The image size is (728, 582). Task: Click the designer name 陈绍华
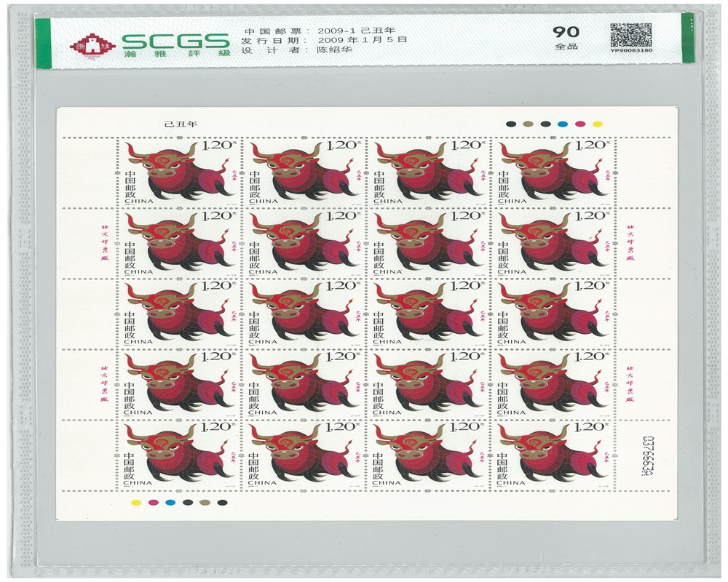(x=338, y=51)
